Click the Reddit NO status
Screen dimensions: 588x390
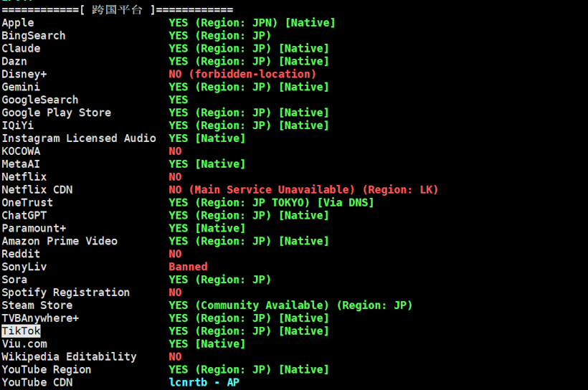[x=175, y=254]
